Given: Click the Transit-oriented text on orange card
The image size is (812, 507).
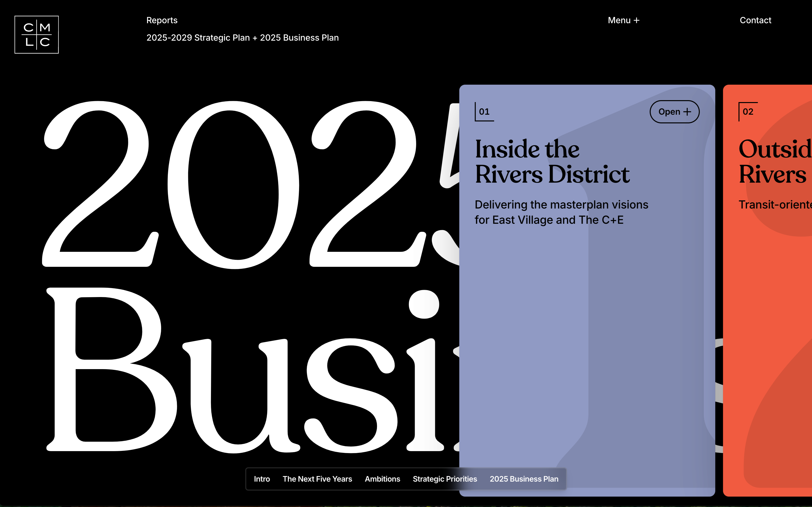Looking at the screenshot, I should click(775, 205).
